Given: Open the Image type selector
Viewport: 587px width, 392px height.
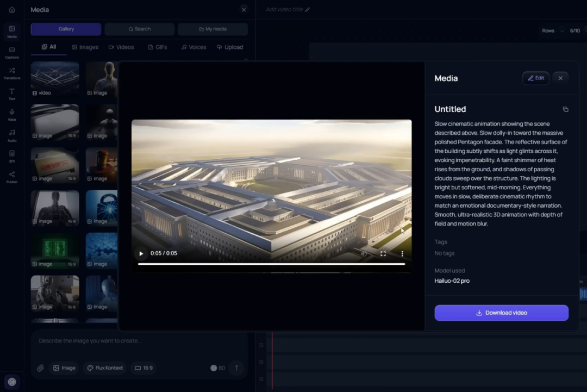Looking at the screenshot, I should (64, 368).
